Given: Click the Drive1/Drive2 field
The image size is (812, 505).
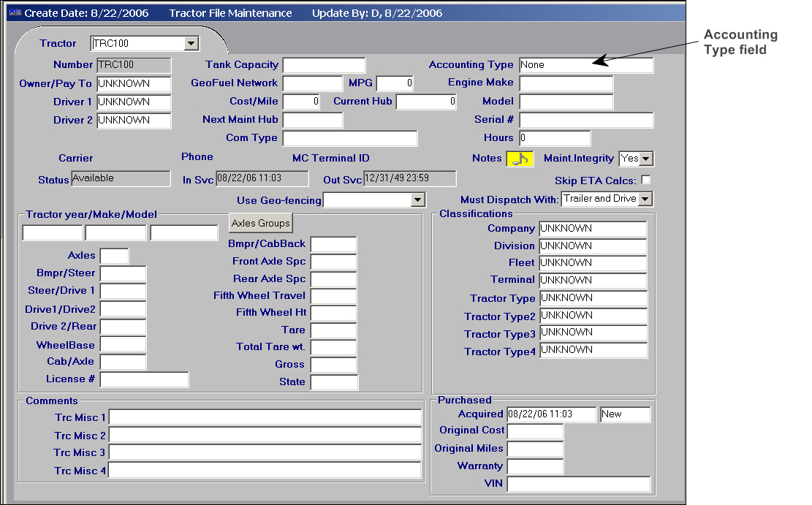Looking at the screenshot, I should tap(124, 309).
